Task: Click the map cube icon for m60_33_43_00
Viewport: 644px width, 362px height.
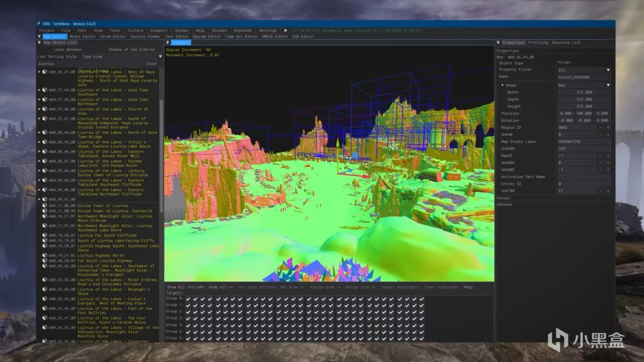Action: click(x=45, y=280)
